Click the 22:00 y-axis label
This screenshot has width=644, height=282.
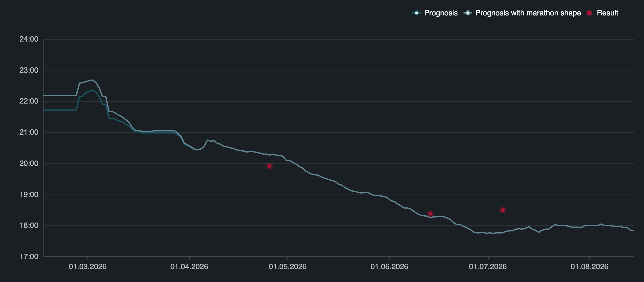(29, 101)
